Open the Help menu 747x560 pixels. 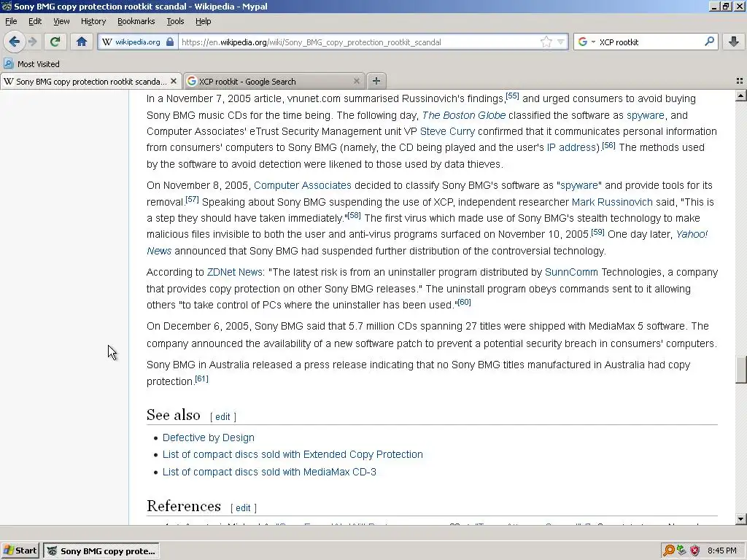pyautogui.click(x=204, y=21)
